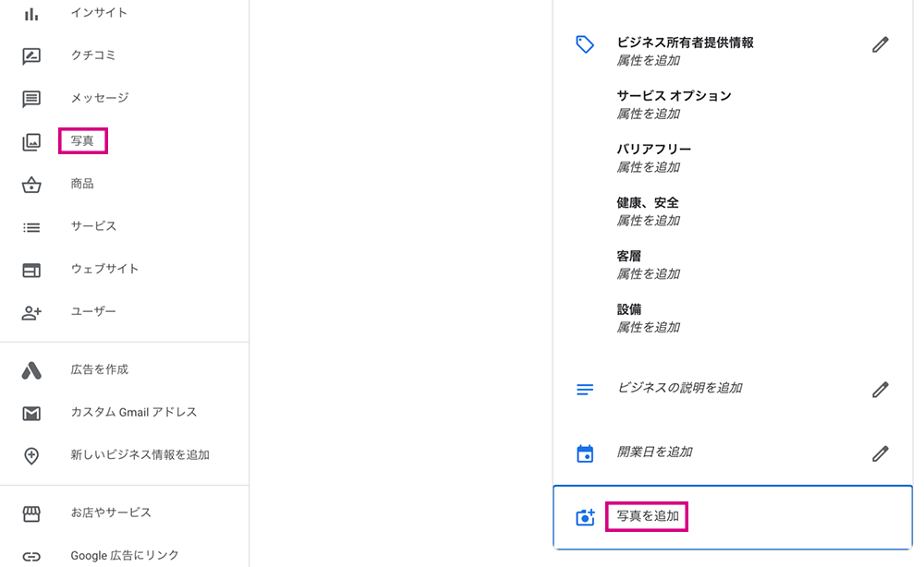924x567 pixels.
Task: Click the Google Ads logo icon
Action: (31, 370)
